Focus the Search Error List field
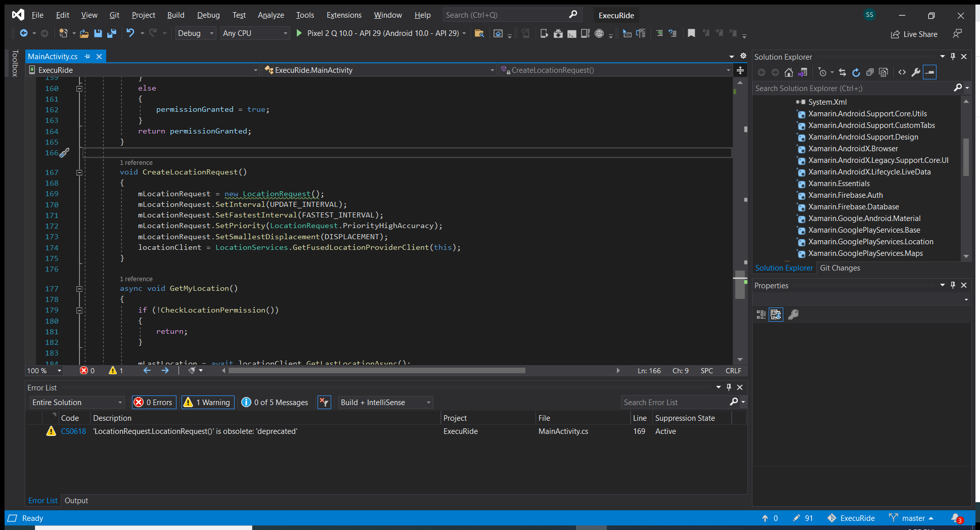Image resolution: width=980 pixels, height=530 pixels. click(x=676, y=403)
